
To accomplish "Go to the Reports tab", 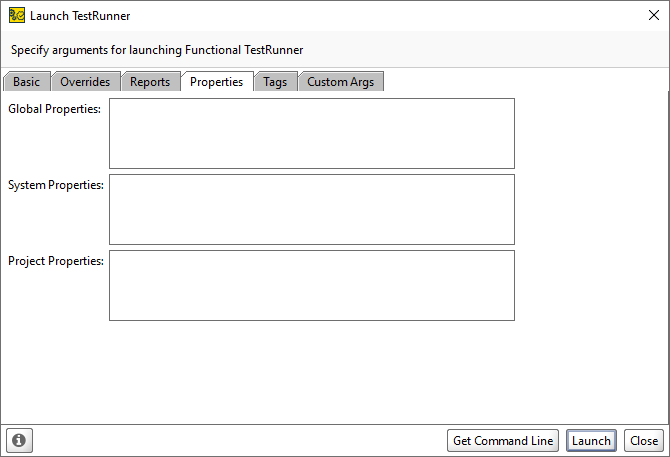I will [150, 82].
